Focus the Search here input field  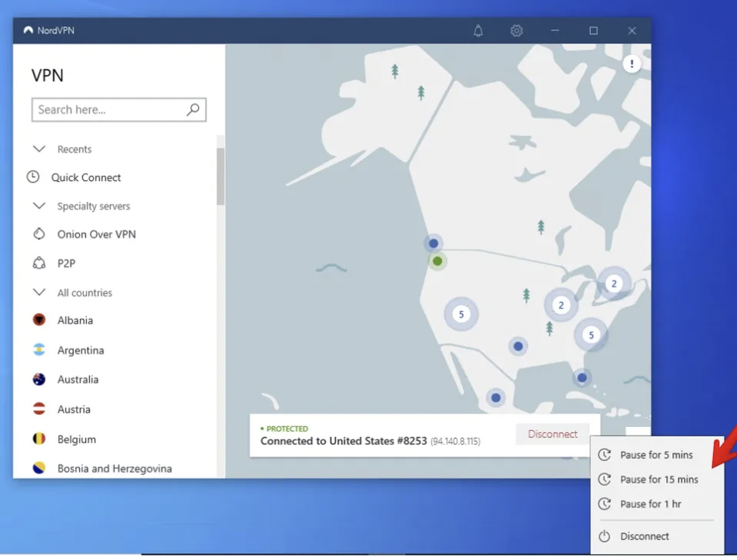coord(108,110)
